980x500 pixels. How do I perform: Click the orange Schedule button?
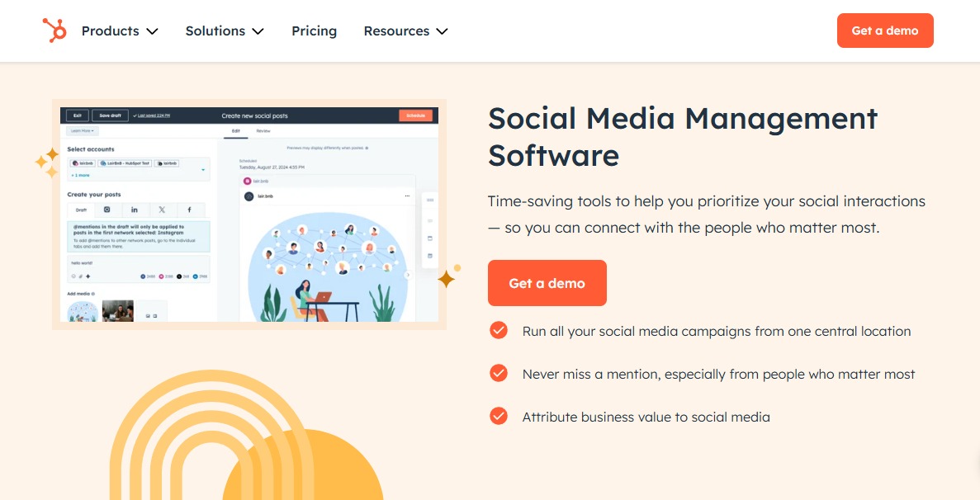point(415,116)
